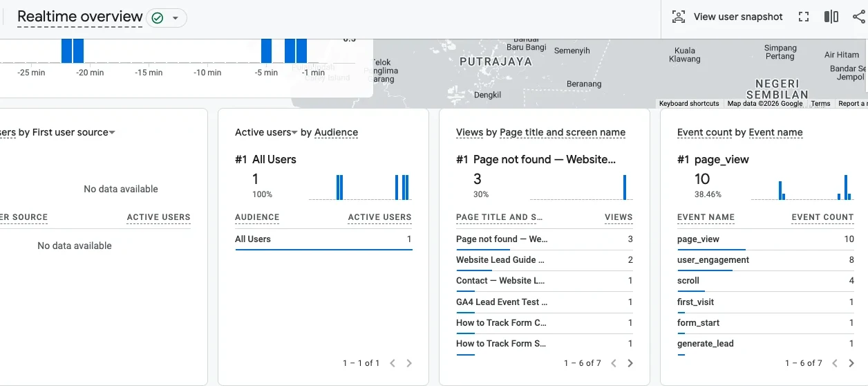868x386 pixels.
Task: Select the GA4 Lead Event Test row
Action: (545, 302)
